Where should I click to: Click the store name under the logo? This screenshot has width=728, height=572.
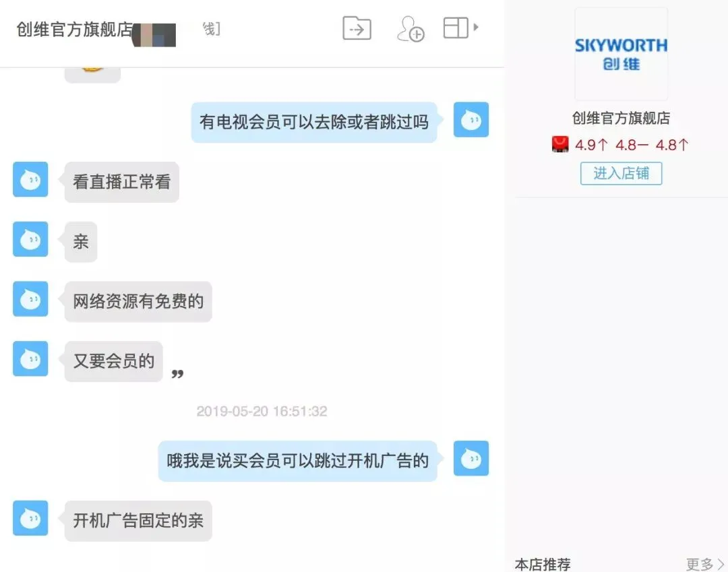621,118
